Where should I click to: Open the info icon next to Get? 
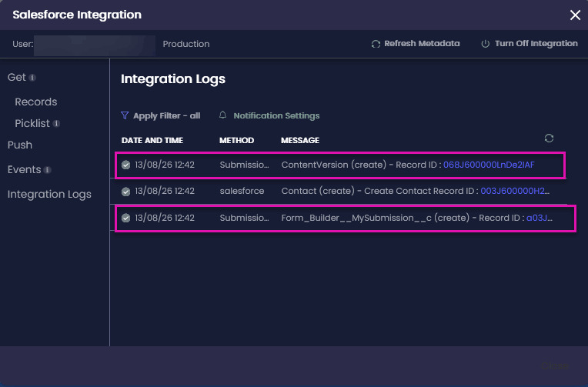pyautogui.click(x=32, y=78)
